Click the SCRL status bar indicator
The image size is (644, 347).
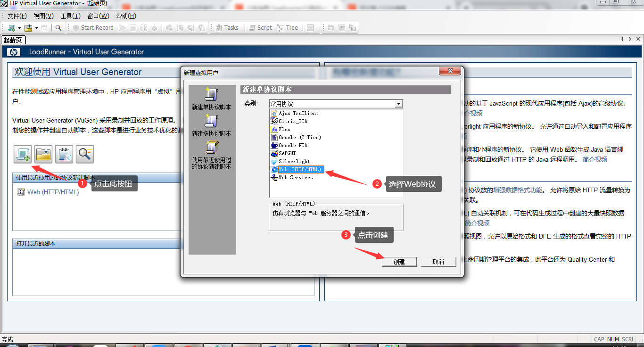coord(628,339)
